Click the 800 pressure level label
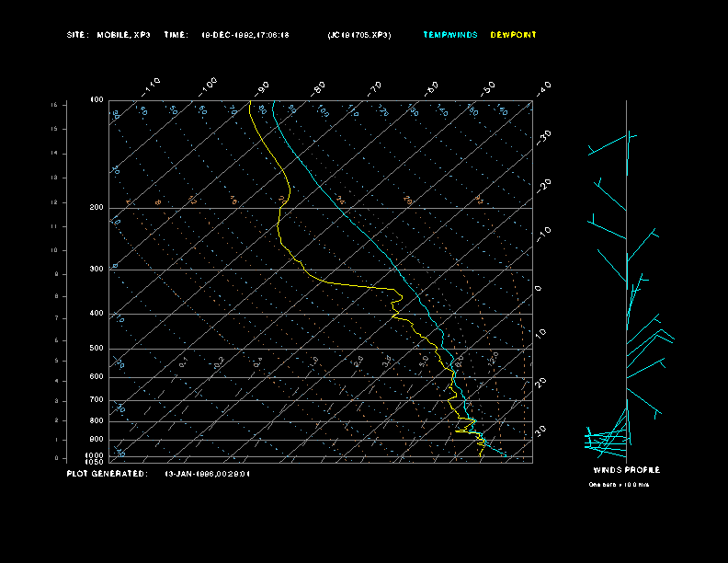 97,420
